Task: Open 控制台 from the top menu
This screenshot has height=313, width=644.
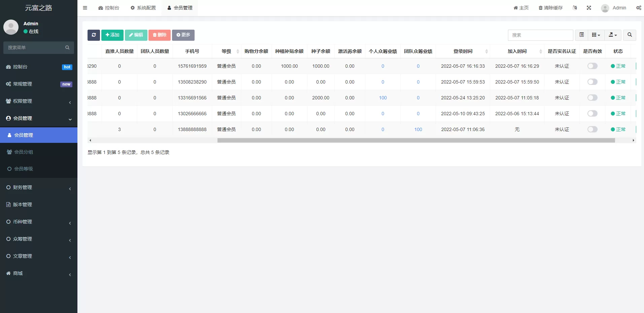Action: 108,7
